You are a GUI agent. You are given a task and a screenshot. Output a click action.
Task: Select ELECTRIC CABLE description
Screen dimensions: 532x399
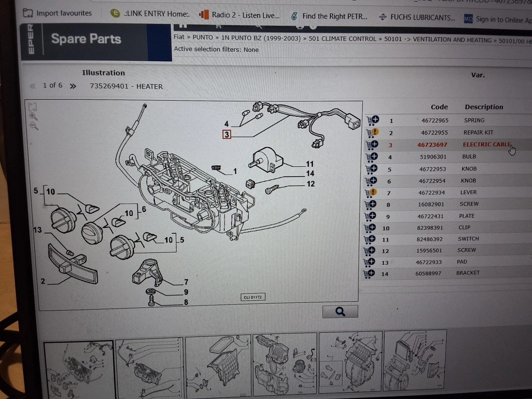[487, 144]
